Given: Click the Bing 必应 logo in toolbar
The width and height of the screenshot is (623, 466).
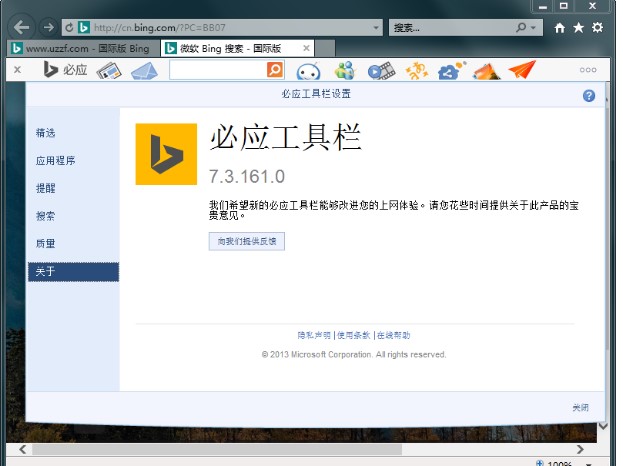Looking at the screenshot, I should pyautogui.click(x=65, y=70).
